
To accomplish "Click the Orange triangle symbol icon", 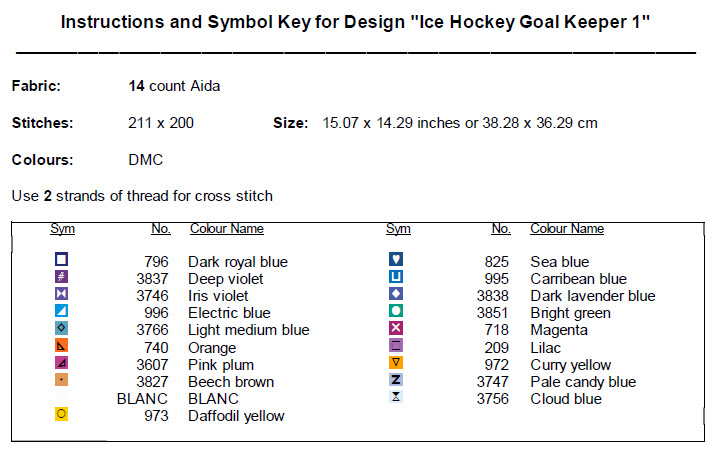I will pyautogui.click(x=62, y=345).
